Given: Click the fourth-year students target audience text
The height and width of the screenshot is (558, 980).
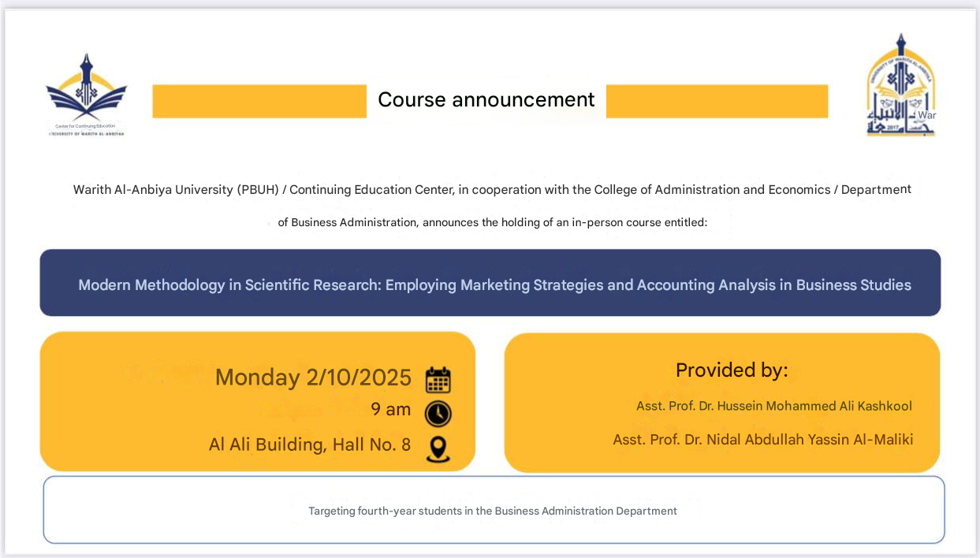Looking at the screenshot, I should click(492, 511).
